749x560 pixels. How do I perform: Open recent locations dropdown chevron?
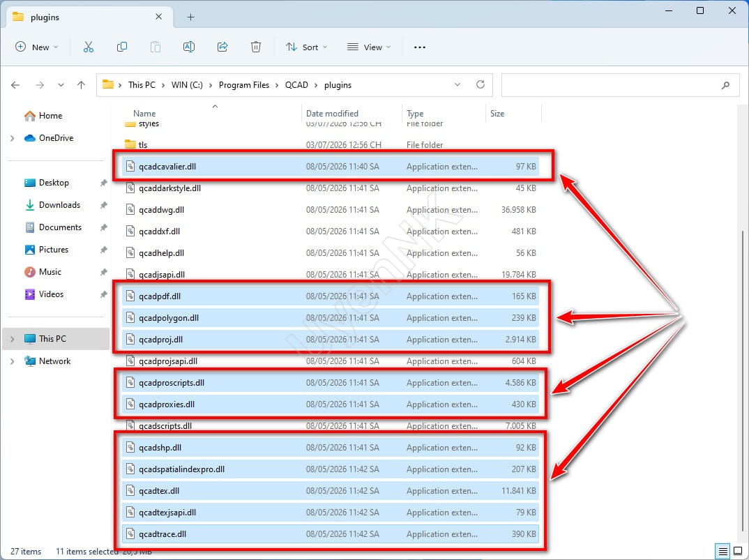pyautogui.click(x=61, y=85)
